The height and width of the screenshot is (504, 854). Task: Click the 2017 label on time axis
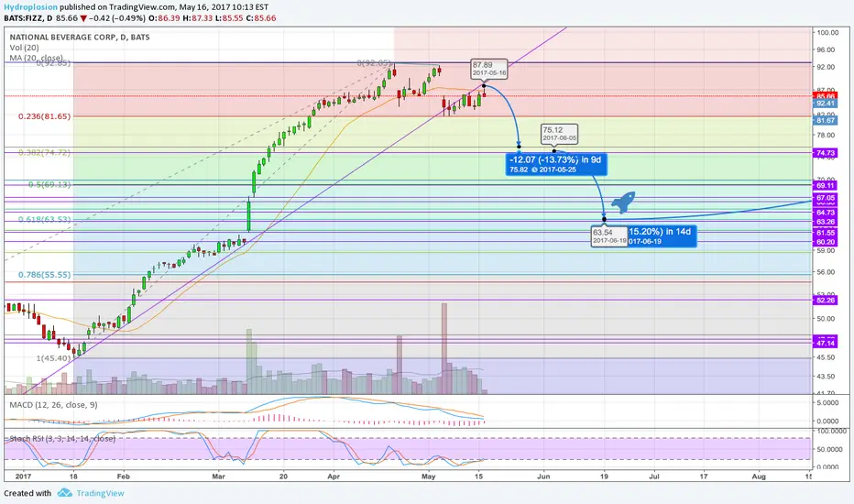23,477
